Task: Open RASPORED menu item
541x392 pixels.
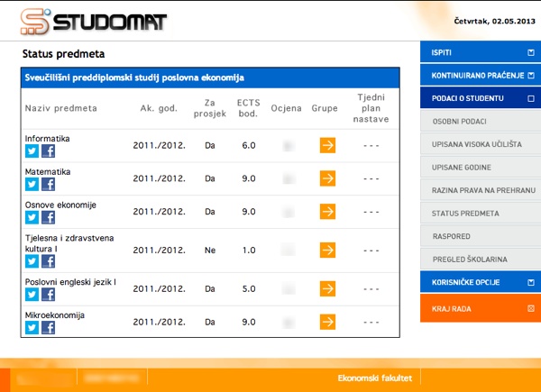Action: click(481, 236)
